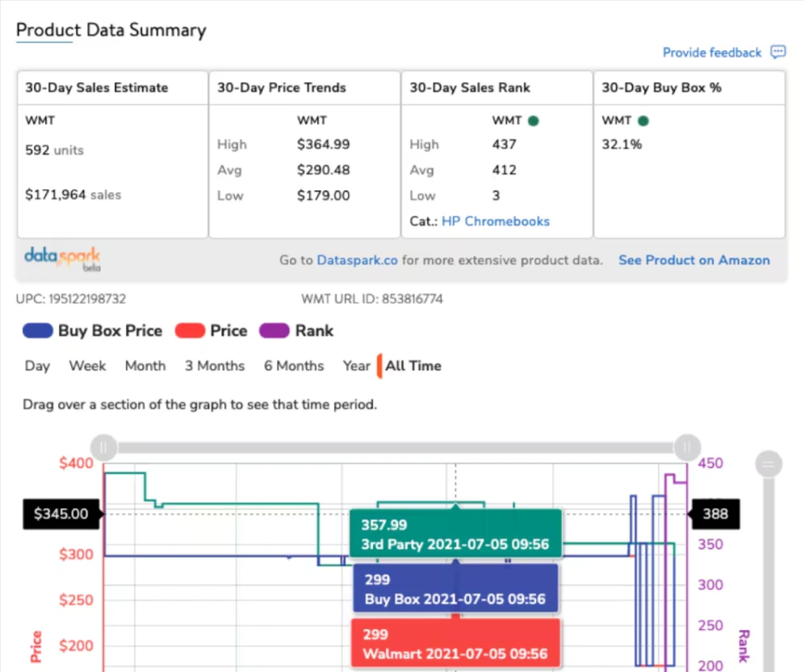Click the Product Data Summary heading
Image resolution: width=804 pixels, height=672 pixels.
[111, 30]
